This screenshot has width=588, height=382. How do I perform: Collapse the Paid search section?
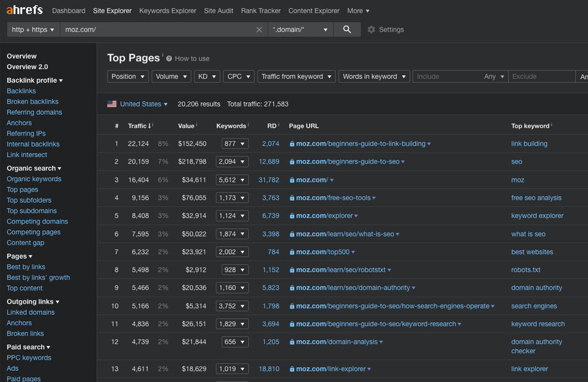coord(29,347)
